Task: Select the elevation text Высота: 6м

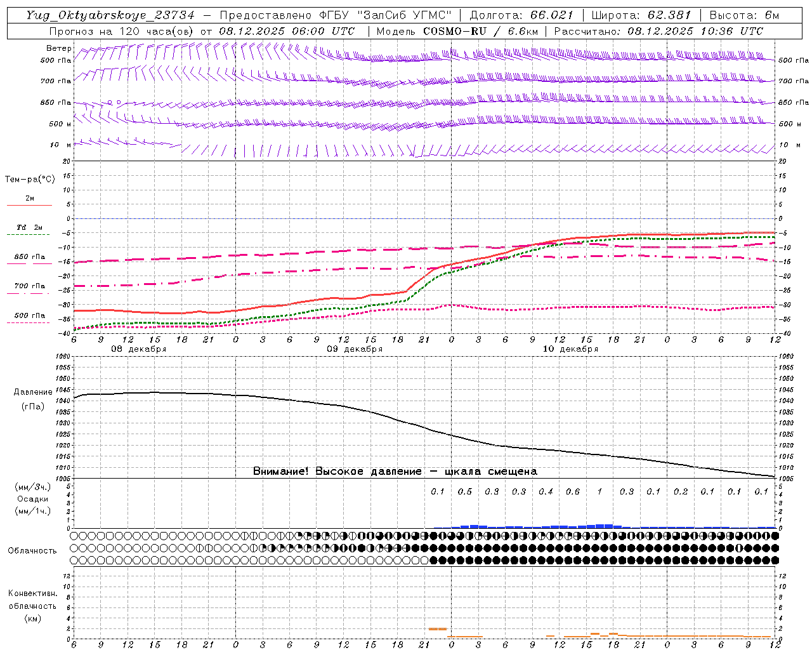Action: pos(744,15)
